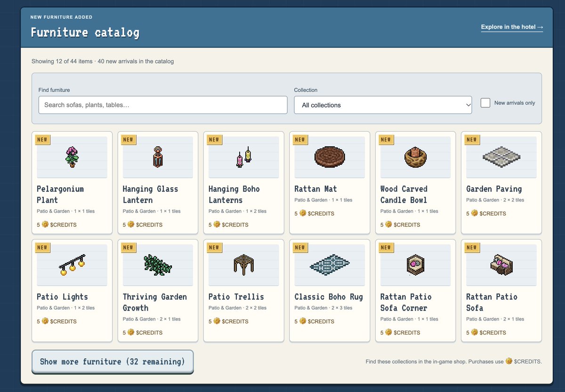Image resolution: width=565 pixels, height=392 pixels.
Task: Open the All collections dropdown
Action: pos(383,105)
